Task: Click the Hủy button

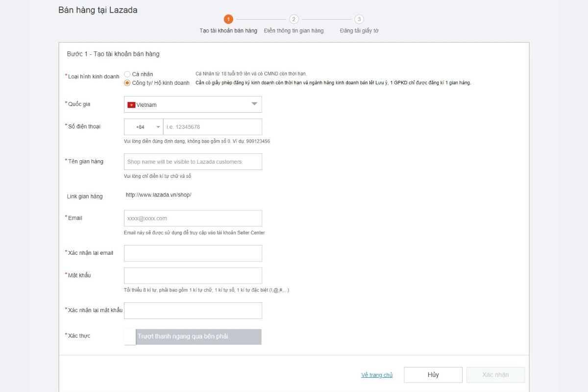Action: (433, 375)
